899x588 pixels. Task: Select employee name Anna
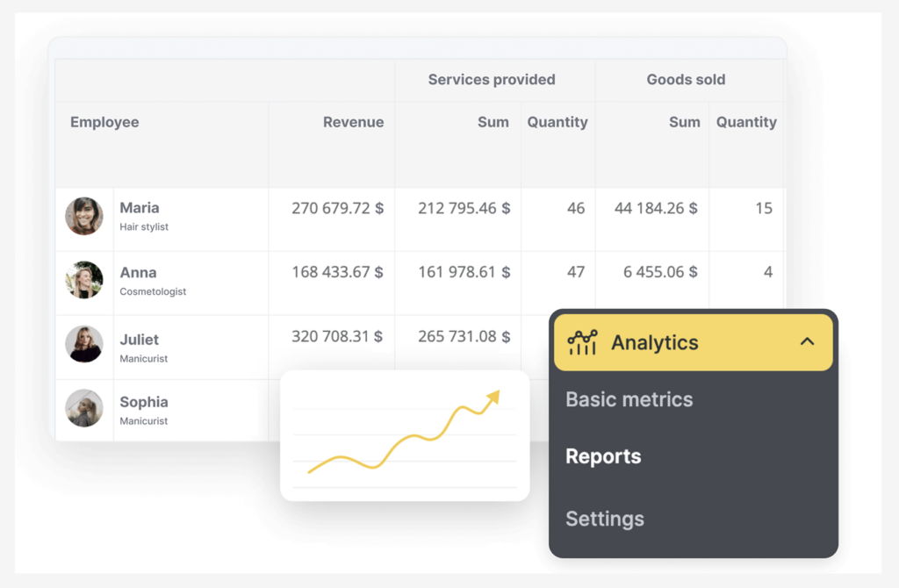pyautogui.click(x=138, y=272)
